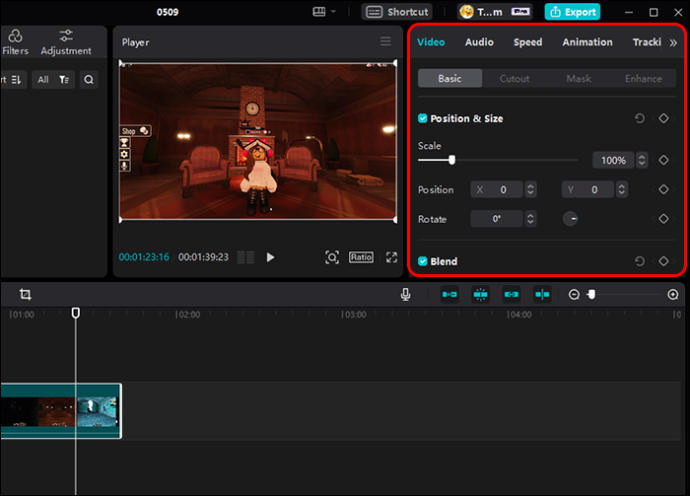The width and height of the screenshot is (690, 496).
Task: Switch to the Speed tab
Action: [x=528, y=42]
